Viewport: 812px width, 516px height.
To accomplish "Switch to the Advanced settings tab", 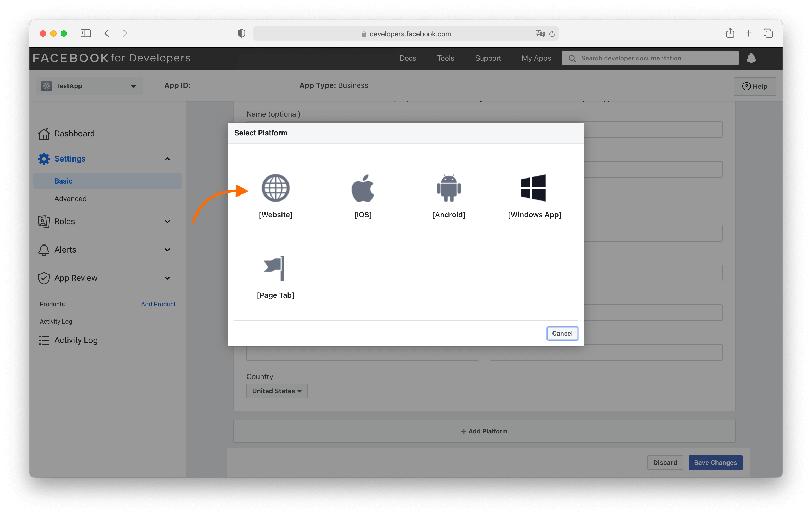I will click(70, 198).
